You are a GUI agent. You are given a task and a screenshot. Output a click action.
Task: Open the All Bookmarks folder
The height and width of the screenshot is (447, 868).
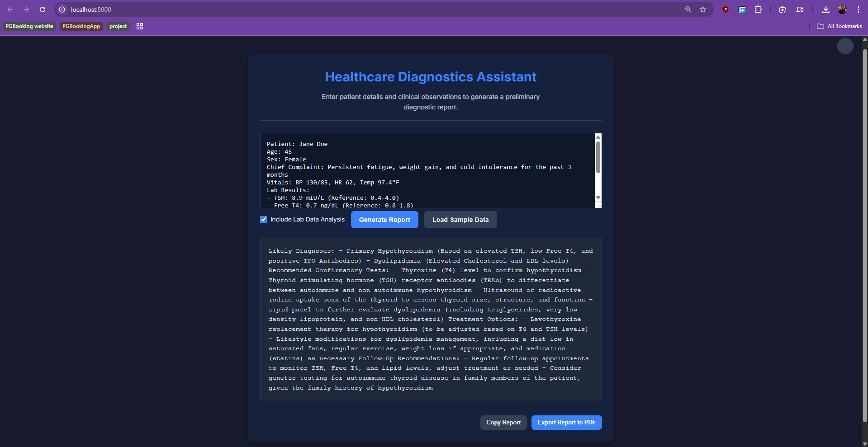(x=840, y=26)
